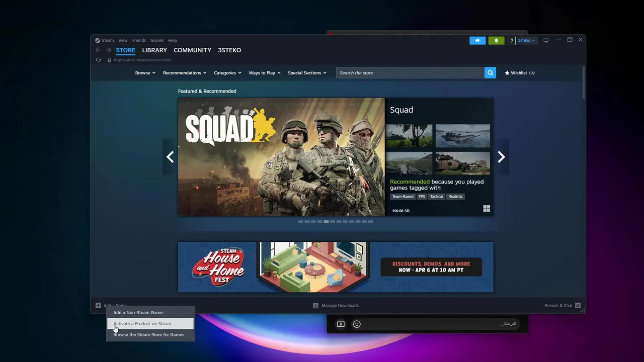Screen dimensions: 644x362
Task: Switch to the COMMUNITY tab
Action: coord(192,50)
